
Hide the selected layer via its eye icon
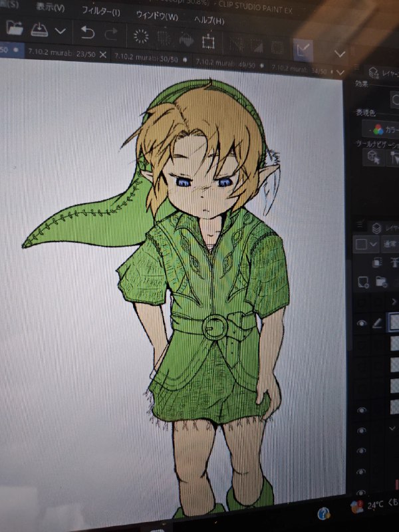(x=362, y=323)
